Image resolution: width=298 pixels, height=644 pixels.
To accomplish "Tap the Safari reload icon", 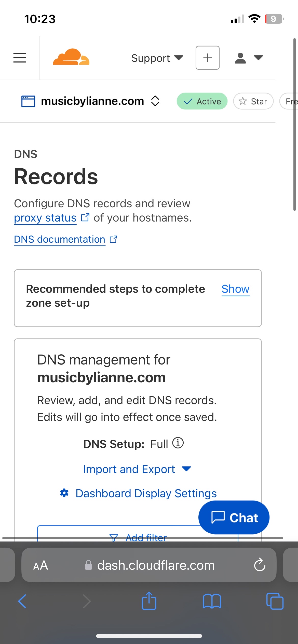I will (x=260, y=565).
